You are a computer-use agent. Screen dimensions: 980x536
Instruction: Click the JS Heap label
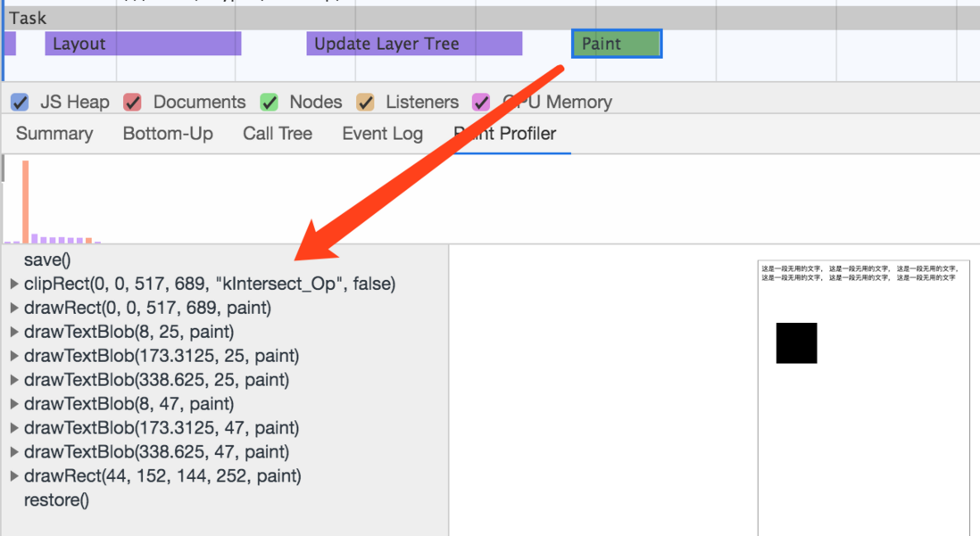[x=74, y=103]
